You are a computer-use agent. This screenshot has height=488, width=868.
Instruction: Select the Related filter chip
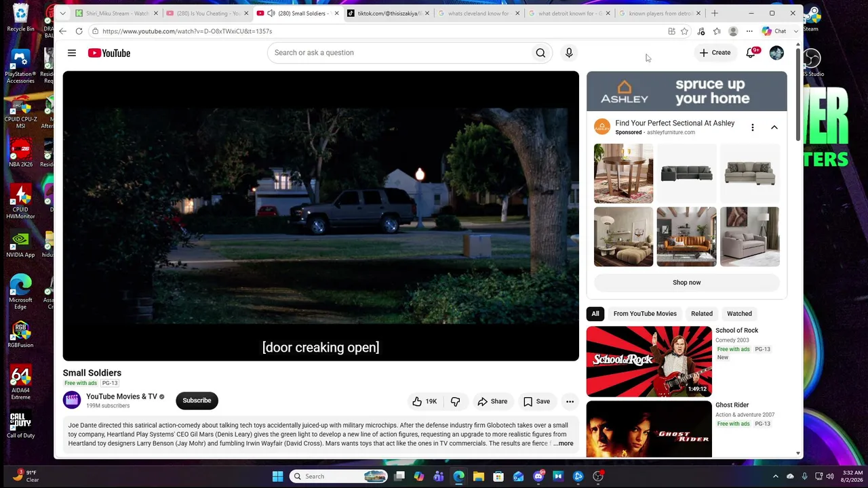pyautogui.click(x=702, y=314)
